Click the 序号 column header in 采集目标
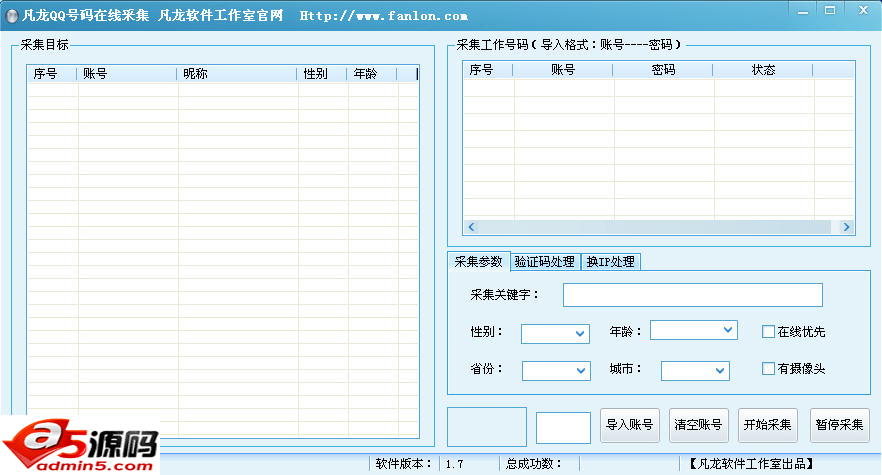This screenshot has height=475, width=882. (x=51, y=74)
